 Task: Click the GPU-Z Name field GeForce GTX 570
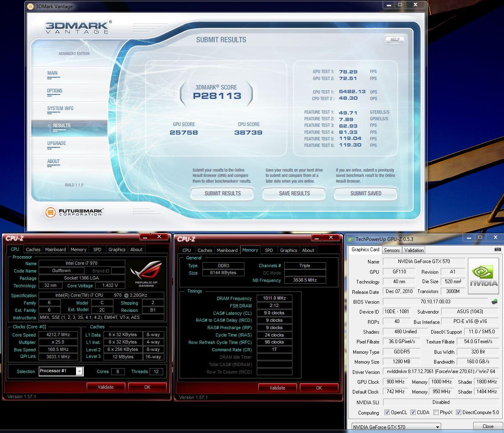[x=424, y=261]
